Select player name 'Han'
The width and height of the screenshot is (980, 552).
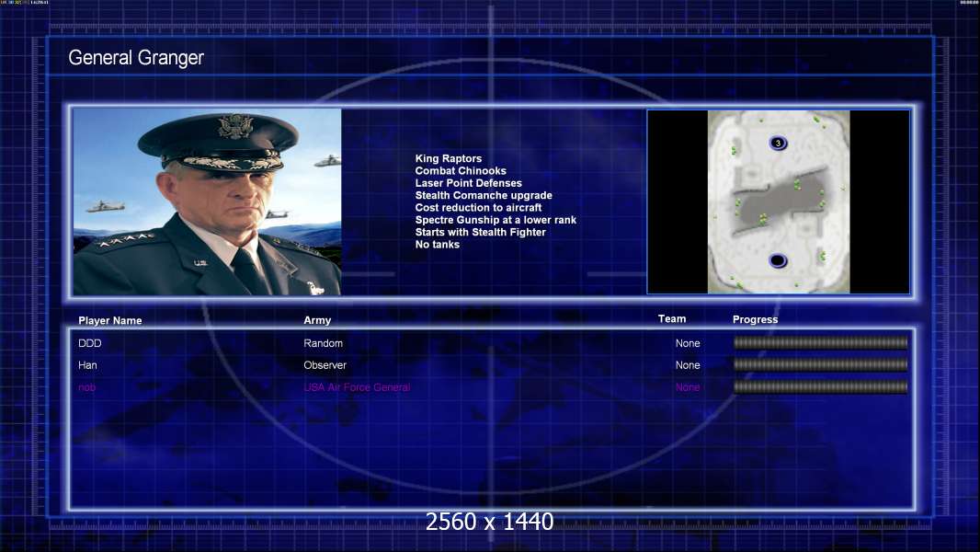[87, 365]
